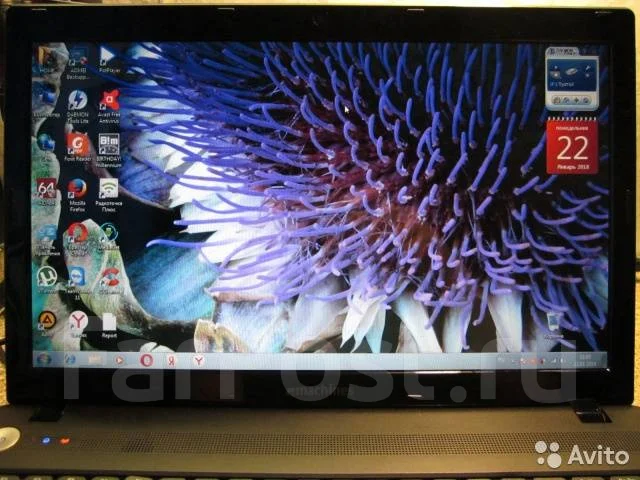Screen dimensions: 640x480
Task: Open the red Opera desktop shortcut
Action: point(77,239)
